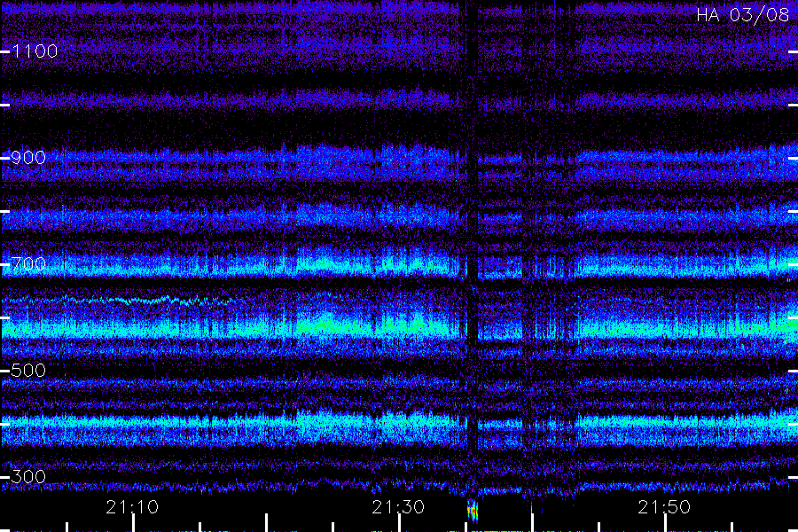Click the HA 03/08 date label
The width and height of the screenshot is (798, 532).
(x=742, y=15)
